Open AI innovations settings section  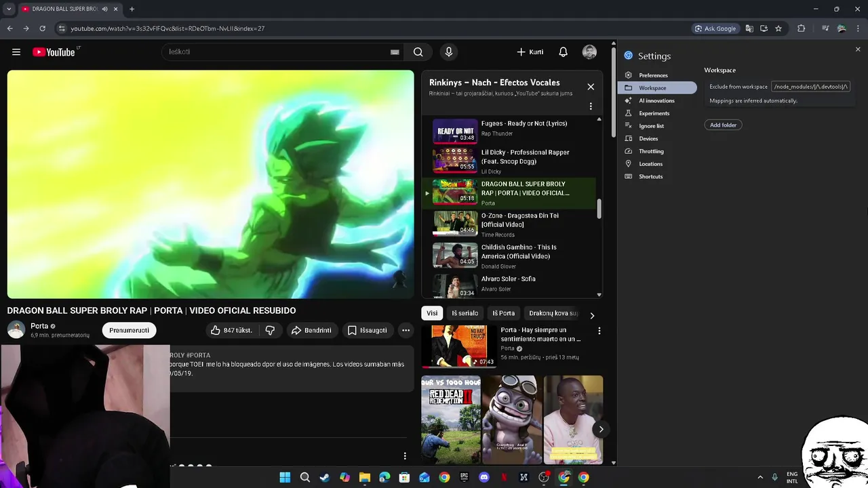(x=656, y=100)
